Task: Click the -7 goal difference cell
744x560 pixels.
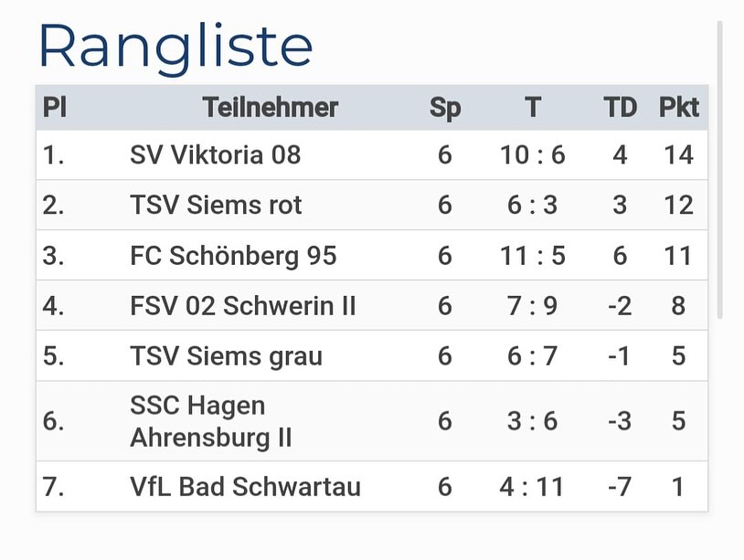Action: (620, 487)
